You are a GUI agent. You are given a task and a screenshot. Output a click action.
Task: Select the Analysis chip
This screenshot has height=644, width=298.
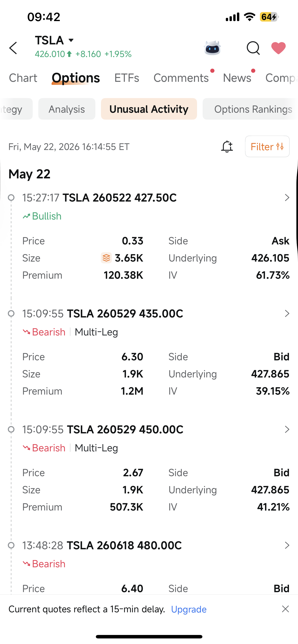(x=67, y=109)
